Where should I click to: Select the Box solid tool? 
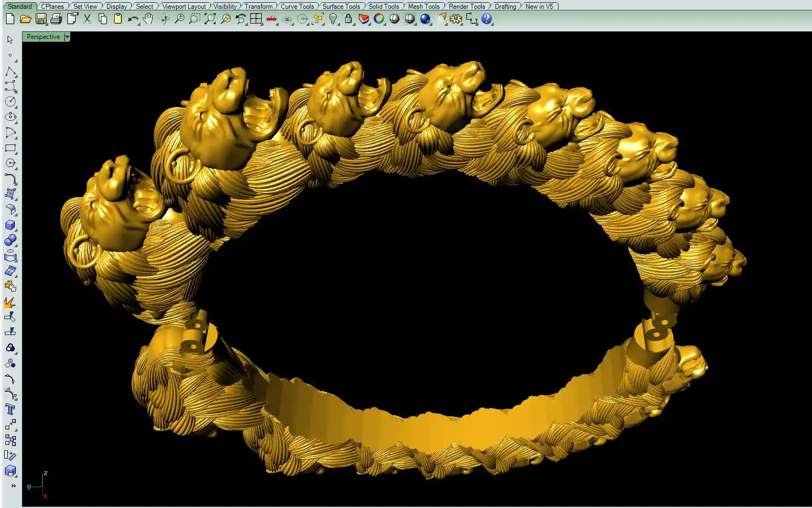[x=10, y=225]
